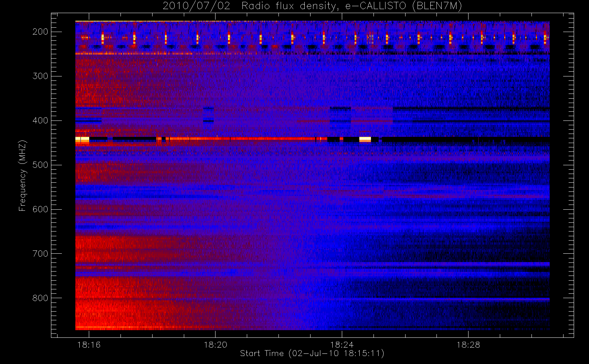Click the Frequency (MHz) axis title

(23, 175)
